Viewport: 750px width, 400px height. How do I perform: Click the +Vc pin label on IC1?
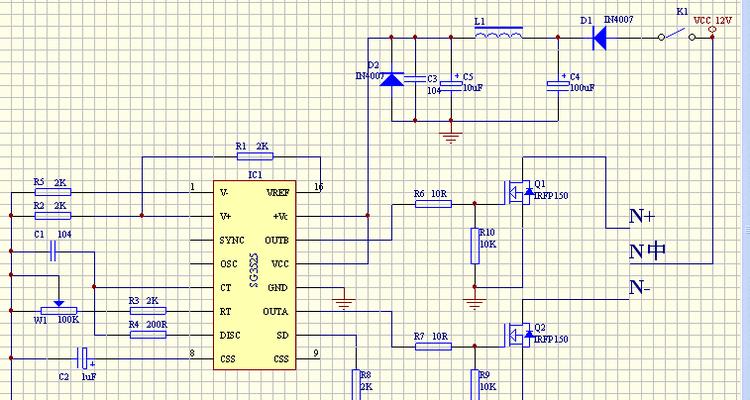pos(281,216)
